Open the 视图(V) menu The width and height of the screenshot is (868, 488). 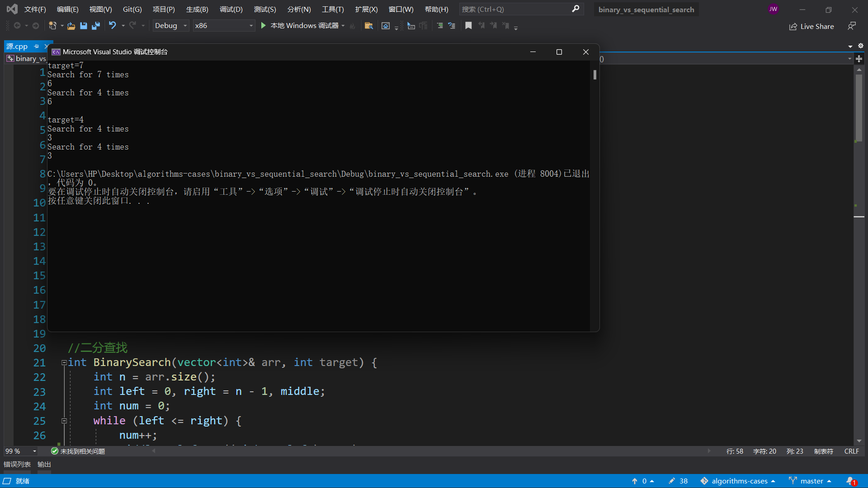coord(100,9)
